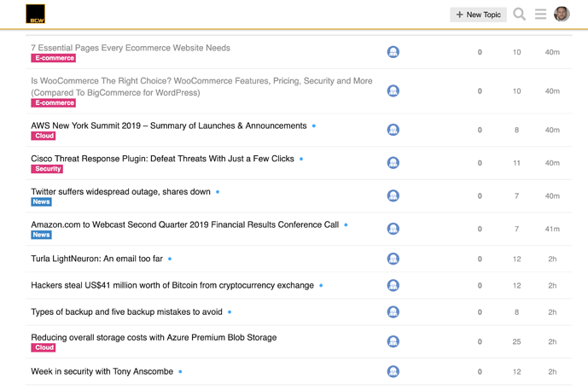Screen dimensions: 588x390
Task: Click poster avatar in WooCommerce topic row
Action: coord(393,91)
